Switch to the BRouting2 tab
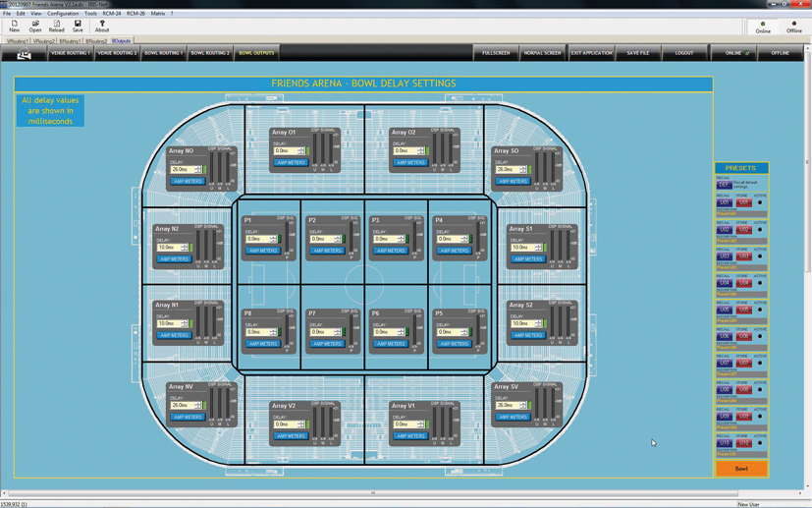The width and height of the screenshot is (812, 508). [96, 41]
